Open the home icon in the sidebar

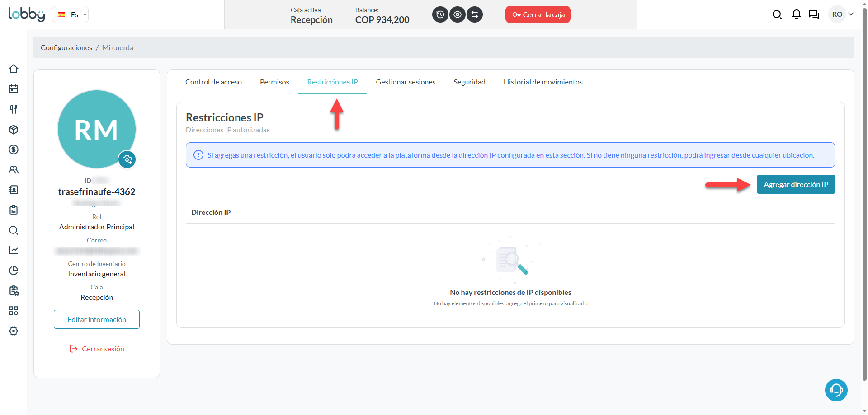pyautogui.click(x=14, y=69)
